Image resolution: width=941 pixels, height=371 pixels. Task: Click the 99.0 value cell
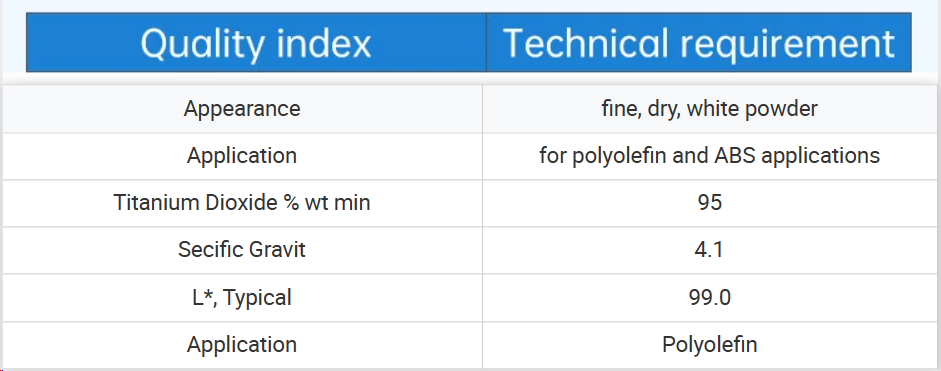coord(710,297)
